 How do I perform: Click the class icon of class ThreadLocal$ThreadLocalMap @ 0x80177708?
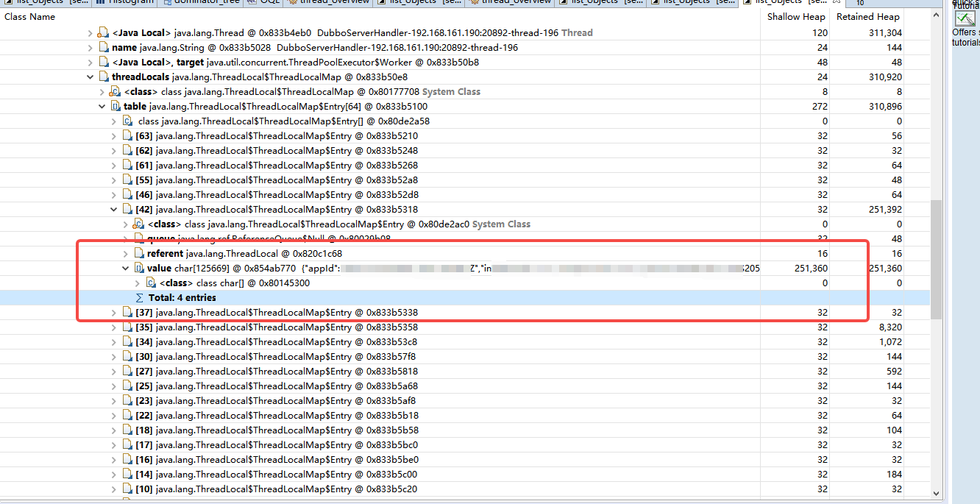115,92
